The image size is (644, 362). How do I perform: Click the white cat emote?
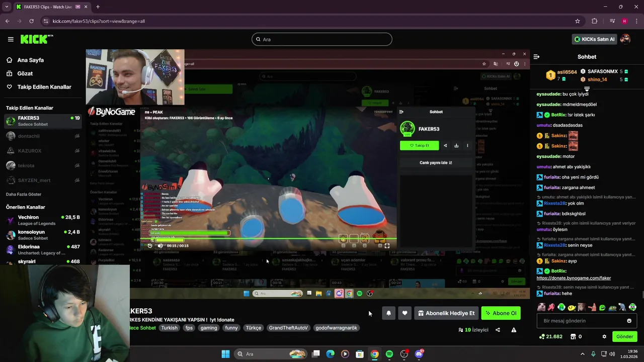click(541, 307)
